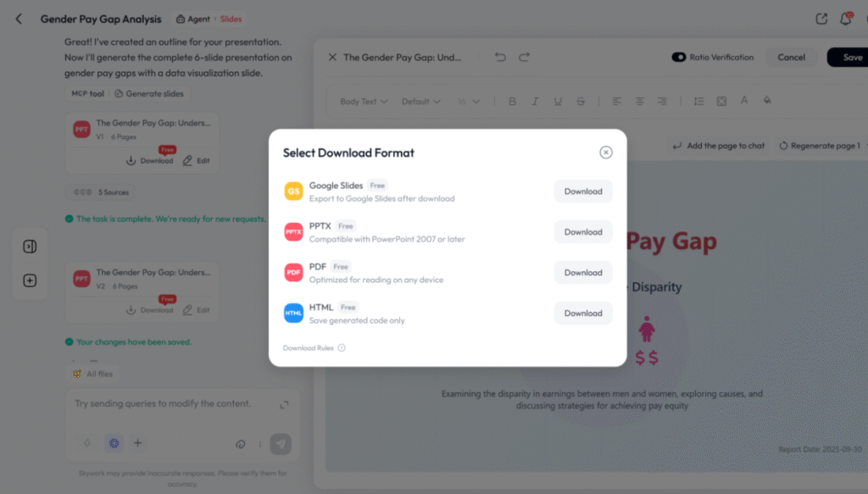This screenshot has height=494, width=868.
Task: Expand the Body Text style dropdown
Action: pos(364,101)
